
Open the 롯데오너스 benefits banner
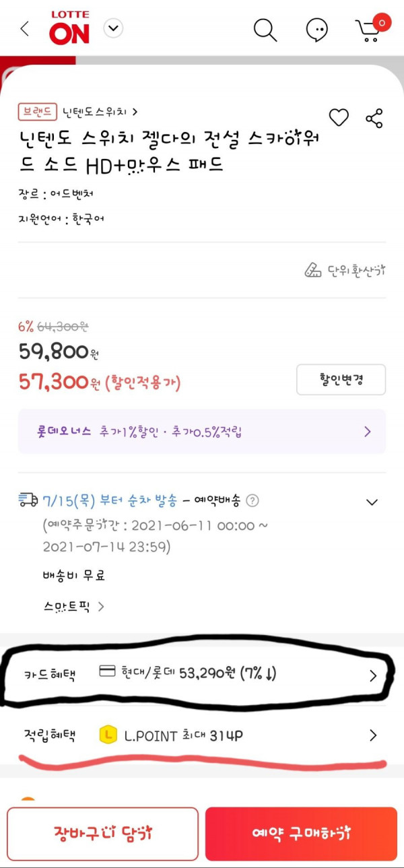click(202, 432)
